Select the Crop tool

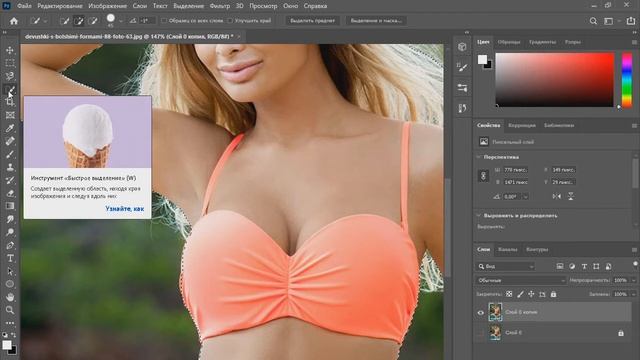10,102
